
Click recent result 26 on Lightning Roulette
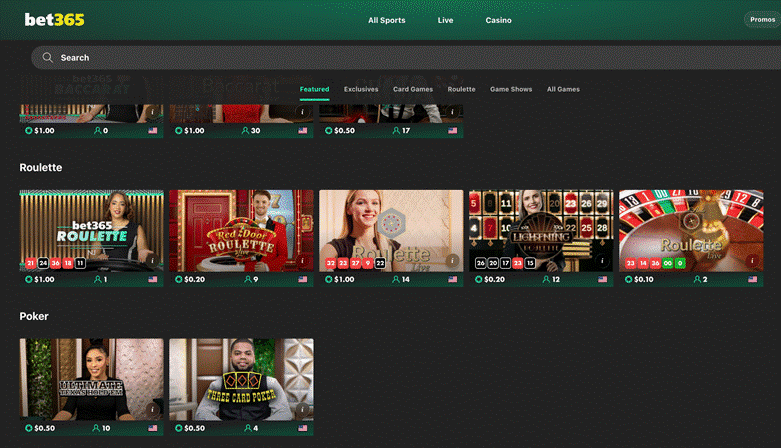coord(480,263)
